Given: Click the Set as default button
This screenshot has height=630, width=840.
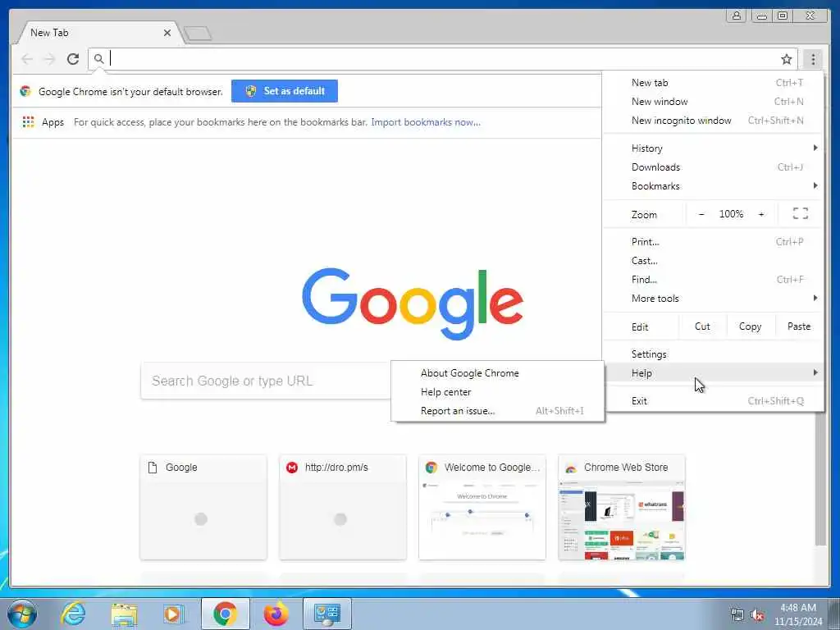Looking at the screenshot, I should pos(285,91).
